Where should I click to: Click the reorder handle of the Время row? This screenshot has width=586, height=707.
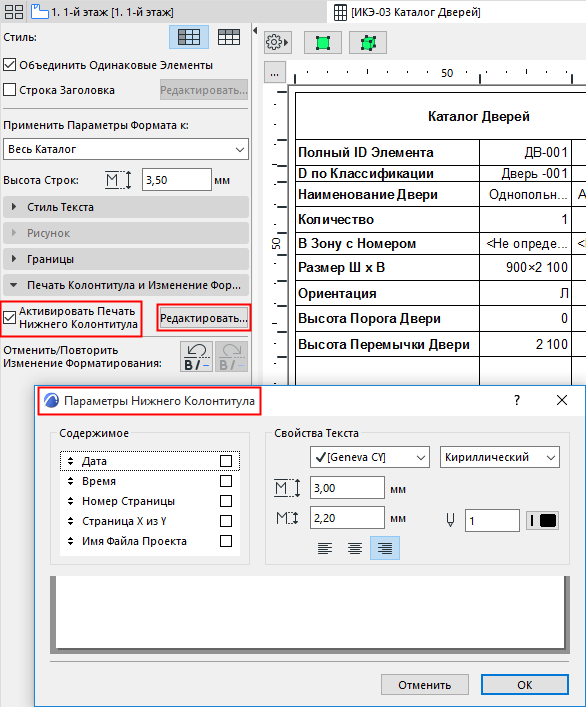pyautogui.click(x=70, y=481)
